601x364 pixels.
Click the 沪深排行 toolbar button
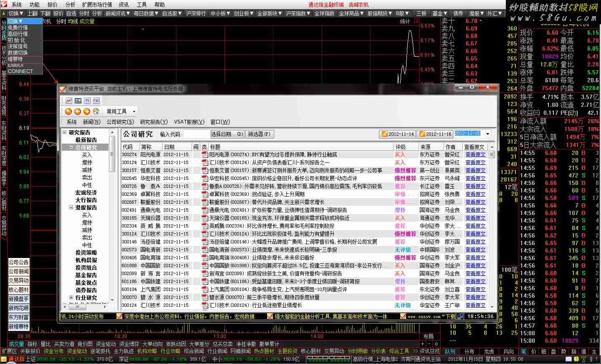point(196,13)
